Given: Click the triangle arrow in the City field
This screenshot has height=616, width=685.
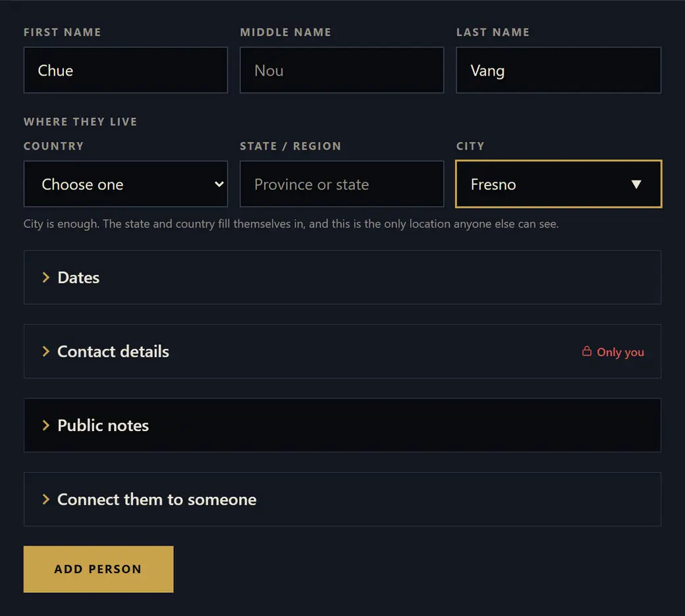Looking at the screenshot, I should (636, 184).
